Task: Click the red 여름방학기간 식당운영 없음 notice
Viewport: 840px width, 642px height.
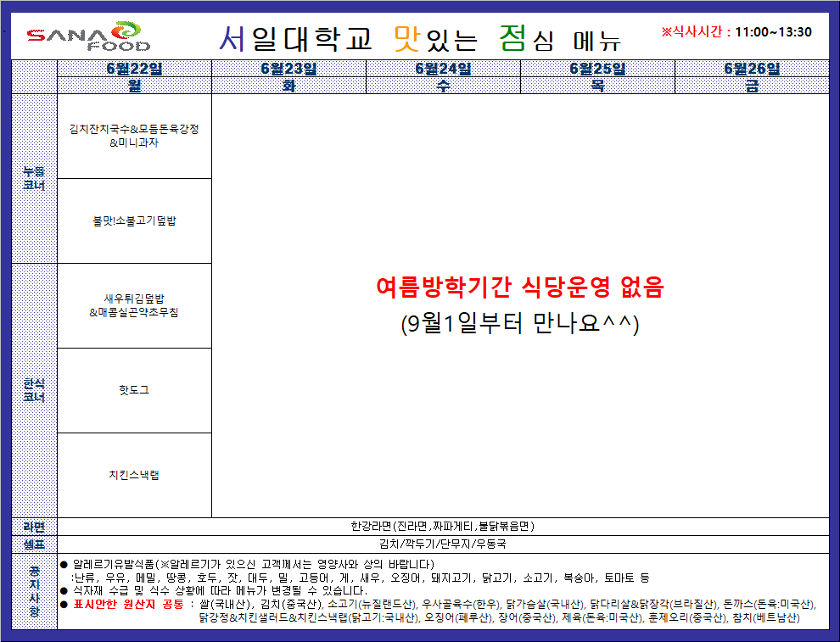Action: pyautogui.click(x=520, y=287)
